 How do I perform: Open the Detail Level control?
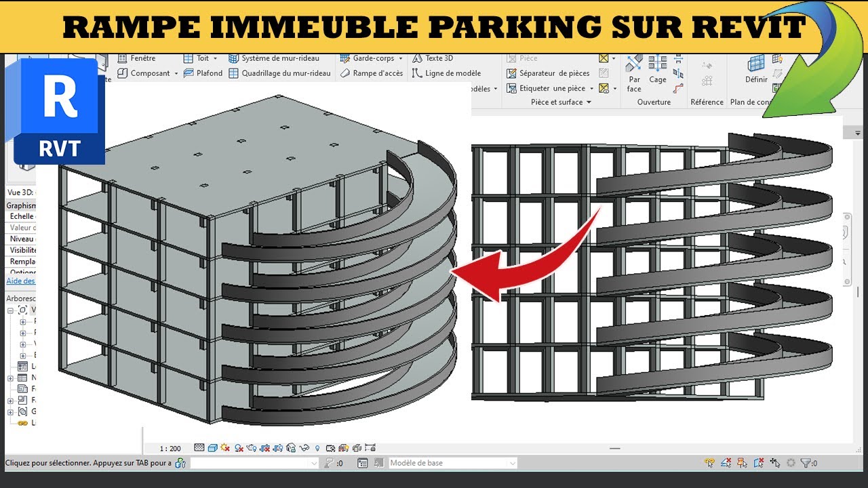pyautogui.click(x=199, y=447)
